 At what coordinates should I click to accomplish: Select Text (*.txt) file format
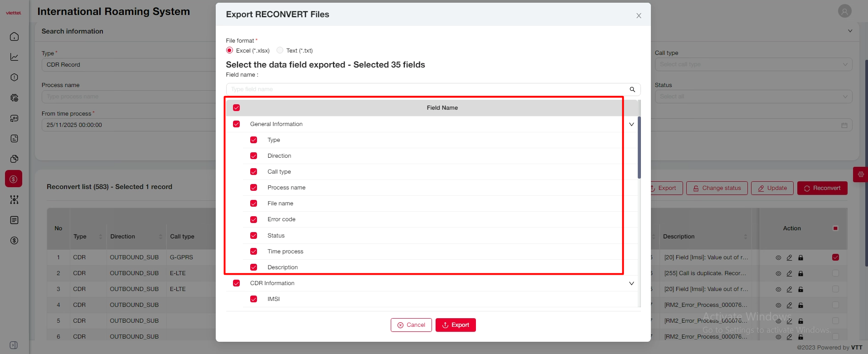point(280,50)
